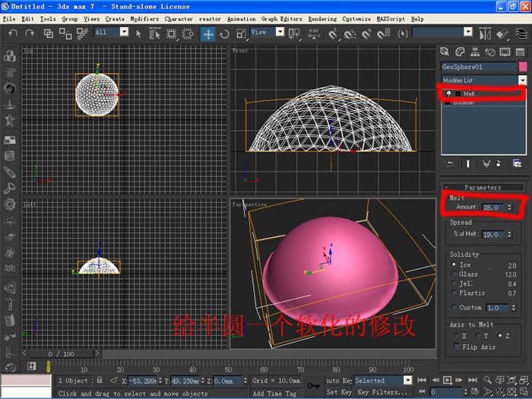The width and height of the screenshot is (532, 399).
Task: Switch to the Motion command panel tab
Action: coord(490,52)
